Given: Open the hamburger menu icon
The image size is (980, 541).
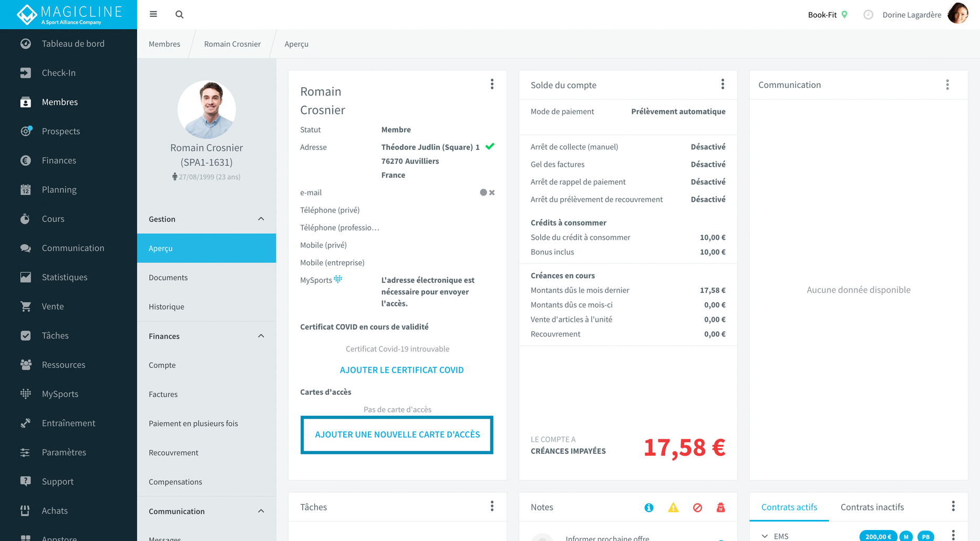Looking at the screenshot, I should point(153,14).
